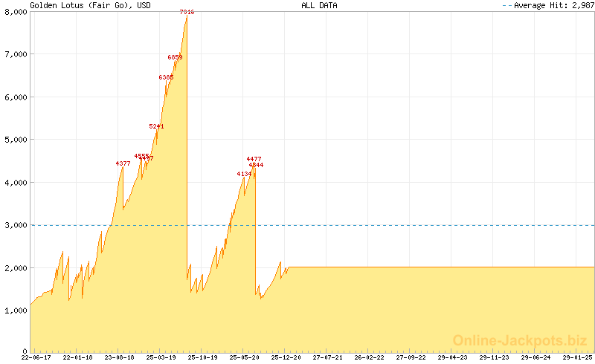This screenshot has height=364, width=595.
Task: Click the 8,000 y-axis label
Action: pyautogui.click(x=14, y=12)
